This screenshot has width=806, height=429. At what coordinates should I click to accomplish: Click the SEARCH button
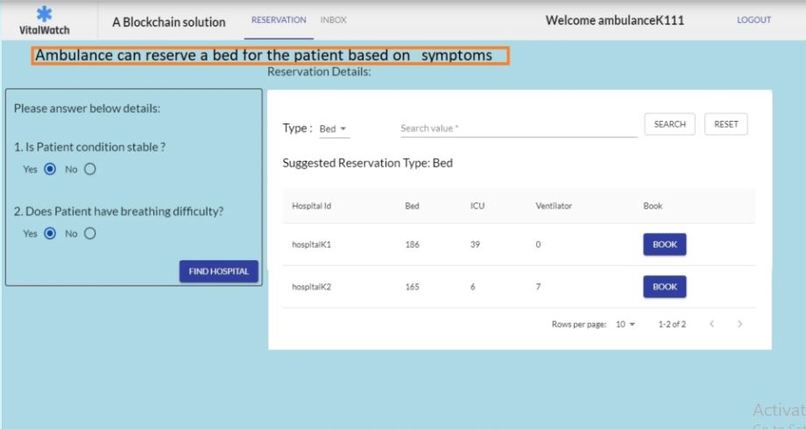click(x=669, y=124)
